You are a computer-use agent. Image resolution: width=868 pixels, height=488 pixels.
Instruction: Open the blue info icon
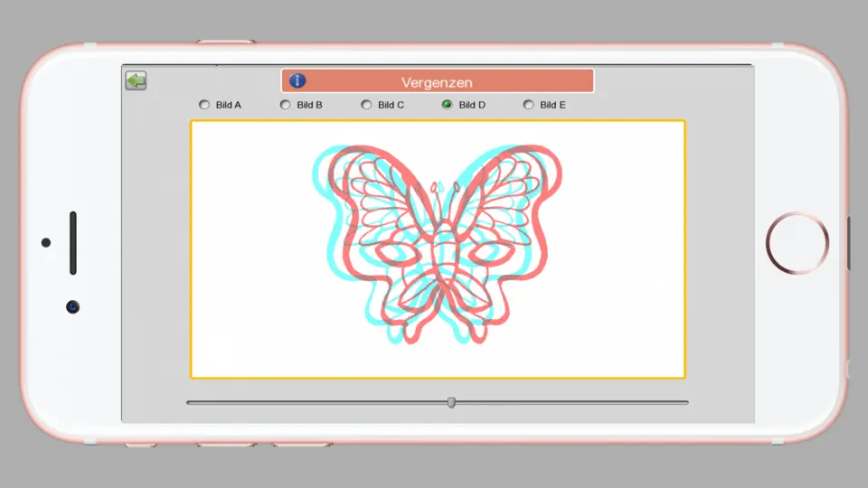[297, 80]
